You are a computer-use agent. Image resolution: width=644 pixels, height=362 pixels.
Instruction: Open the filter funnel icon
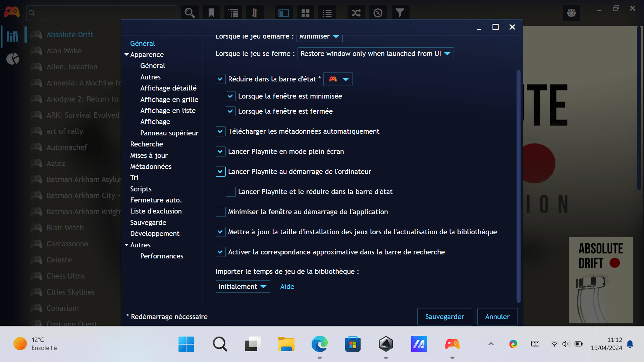click(400, 13)
